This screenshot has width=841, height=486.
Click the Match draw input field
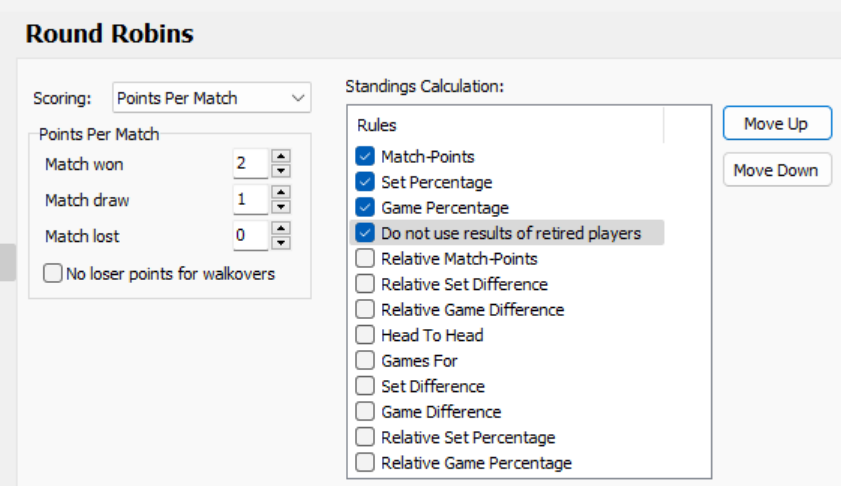(x=250, y=200)
